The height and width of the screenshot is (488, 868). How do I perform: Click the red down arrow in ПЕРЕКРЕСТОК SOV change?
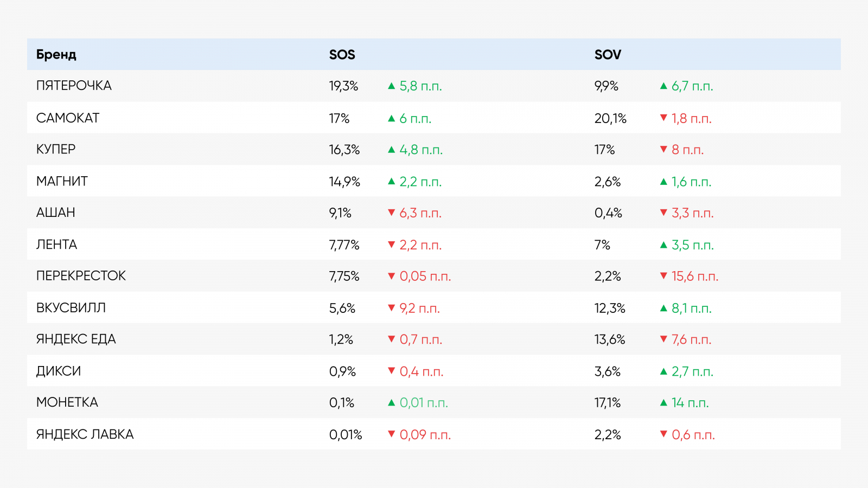pos(663,276)
